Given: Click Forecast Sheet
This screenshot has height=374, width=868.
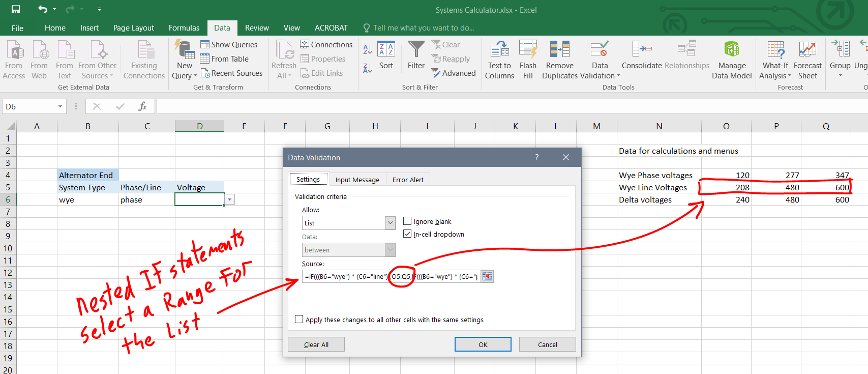Looking at the screenshot, I should pos(807,60).
